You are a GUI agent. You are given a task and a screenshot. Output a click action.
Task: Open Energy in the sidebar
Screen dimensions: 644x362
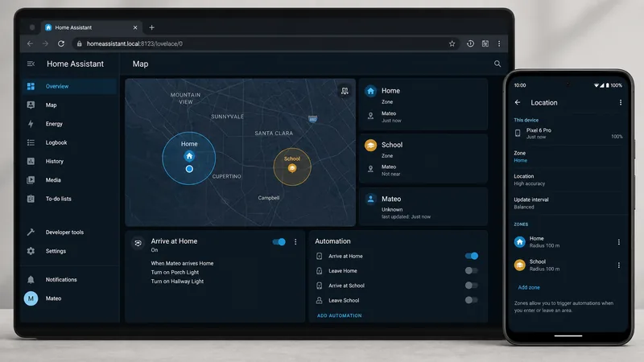(x=69, y=124)
